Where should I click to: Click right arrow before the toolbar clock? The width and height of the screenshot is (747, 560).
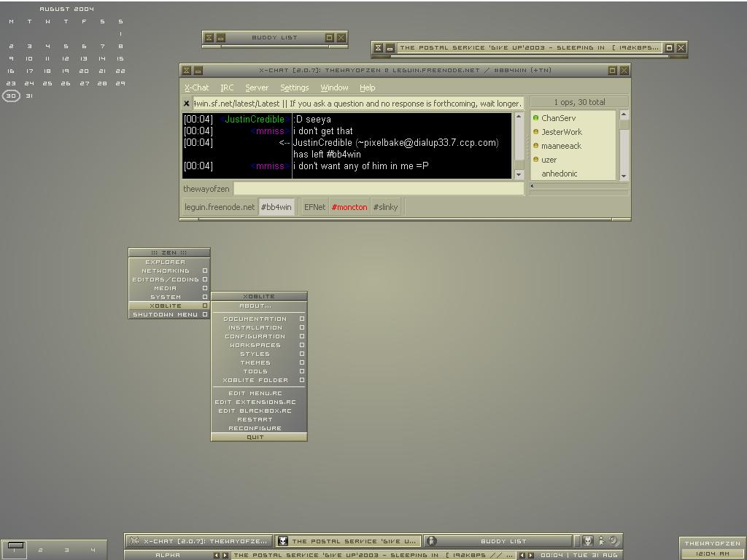(530, 555)
